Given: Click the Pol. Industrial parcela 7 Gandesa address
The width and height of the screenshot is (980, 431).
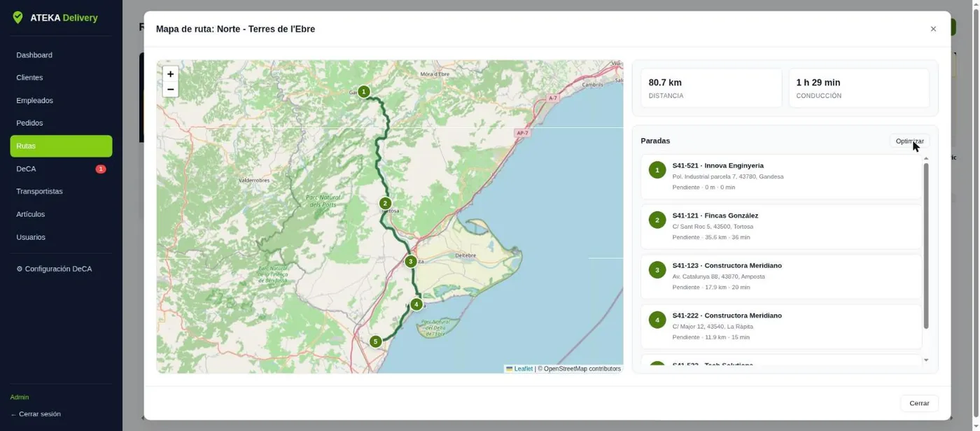Looking at the screenshot, I should tap(728, 177).
